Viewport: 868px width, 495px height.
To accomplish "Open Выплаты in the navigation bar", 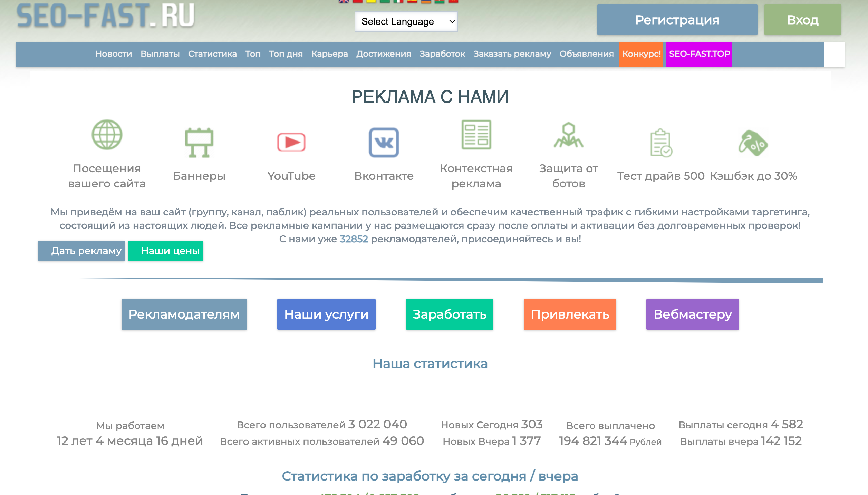I will click(160, 54).
